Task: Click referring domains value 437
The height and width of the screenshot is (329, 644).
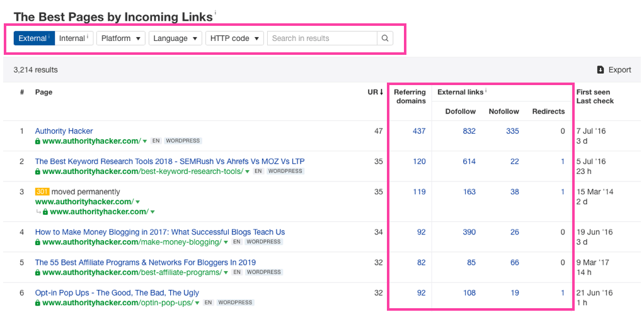Action: (419, 131)
